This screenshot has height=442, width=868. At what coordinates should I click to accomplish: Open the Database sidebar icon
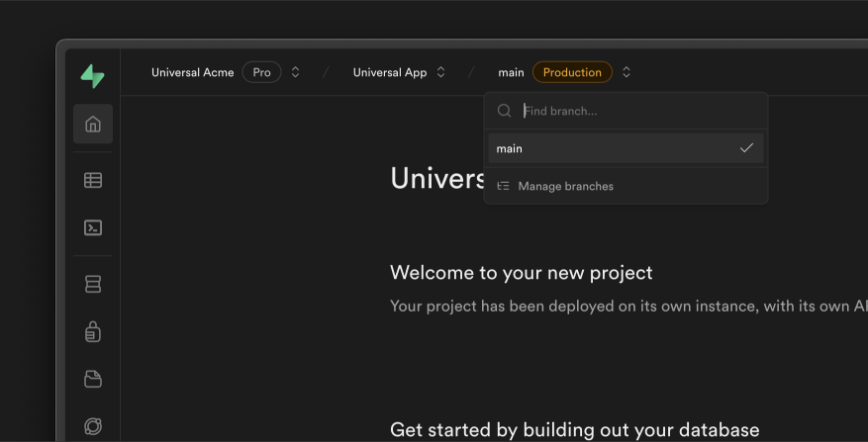pyautogui.click(x=93, y=284)
